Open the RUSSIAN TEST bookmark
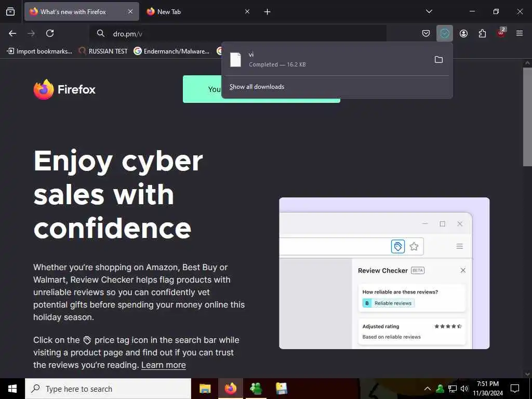532x399 pixels. pyautogui.click(x=103, y=51)
